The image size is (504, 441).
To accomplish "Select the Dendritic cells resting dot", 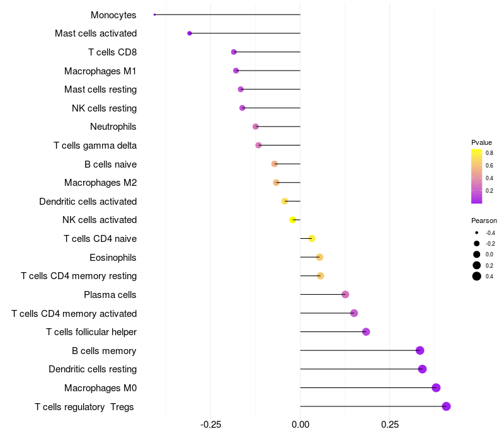I will 422,369.
